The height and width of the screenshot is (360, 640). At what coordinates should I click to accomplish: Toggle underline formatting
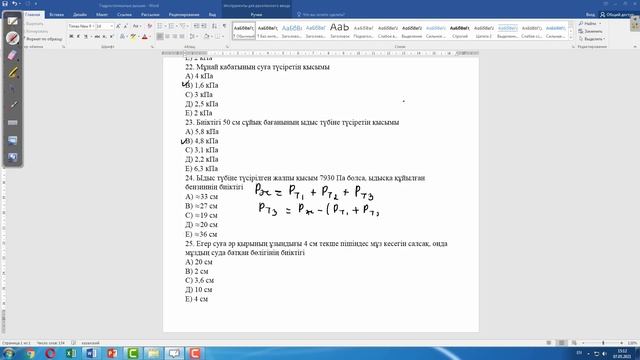click(86, 37)
